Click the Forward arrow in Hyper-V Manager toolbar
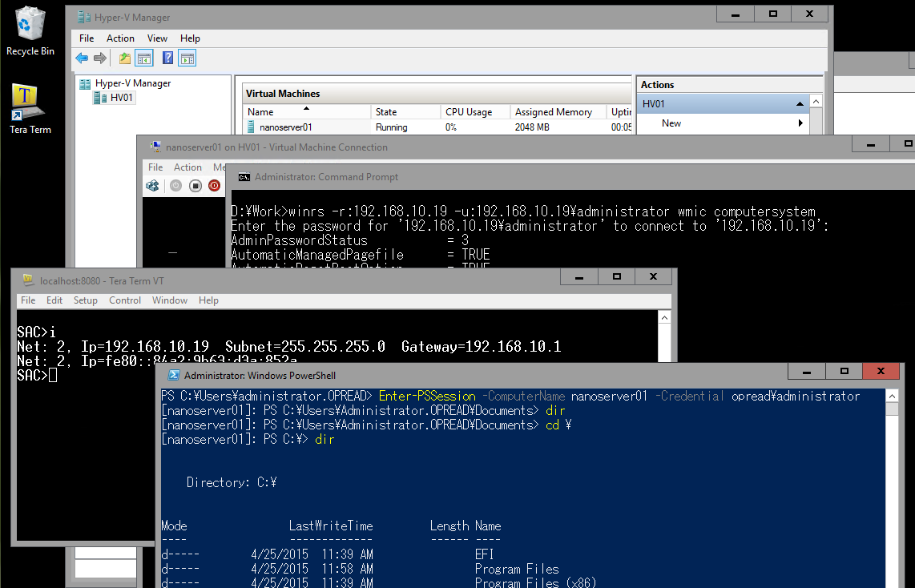The image size is (915, 588). (x=100, y=58)
